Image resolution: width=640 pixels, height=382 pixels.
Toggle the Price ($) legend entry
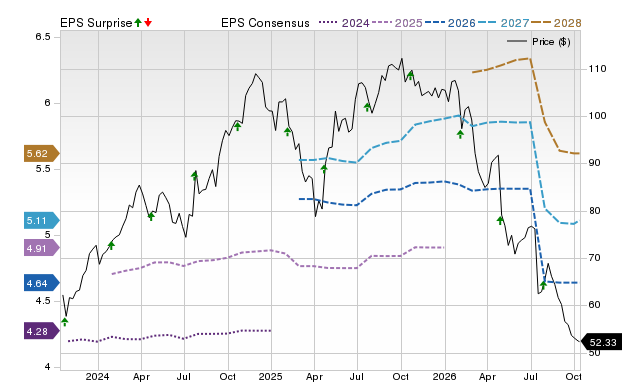pos(538,42)
